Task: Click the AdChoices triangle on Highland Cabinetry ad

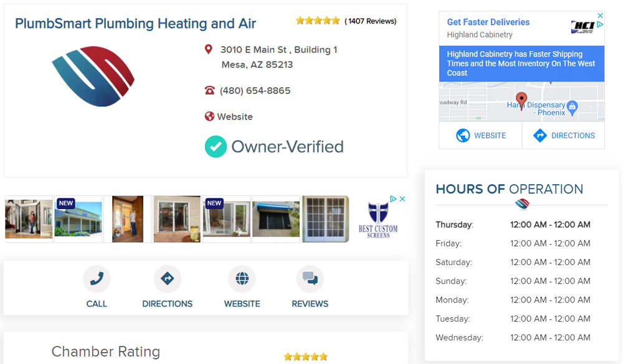Action: coord(600,24)
